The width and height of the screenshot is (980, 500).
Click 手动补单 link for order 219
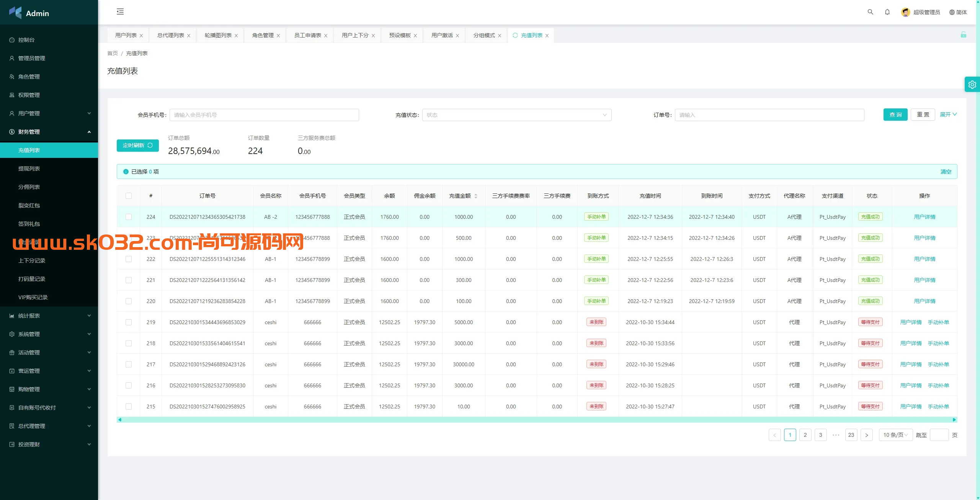click(x=938, y=322)
